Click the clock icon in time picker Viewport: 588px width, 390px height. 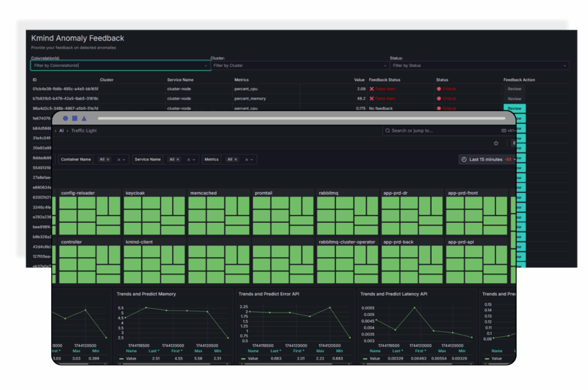coord(465,159)
